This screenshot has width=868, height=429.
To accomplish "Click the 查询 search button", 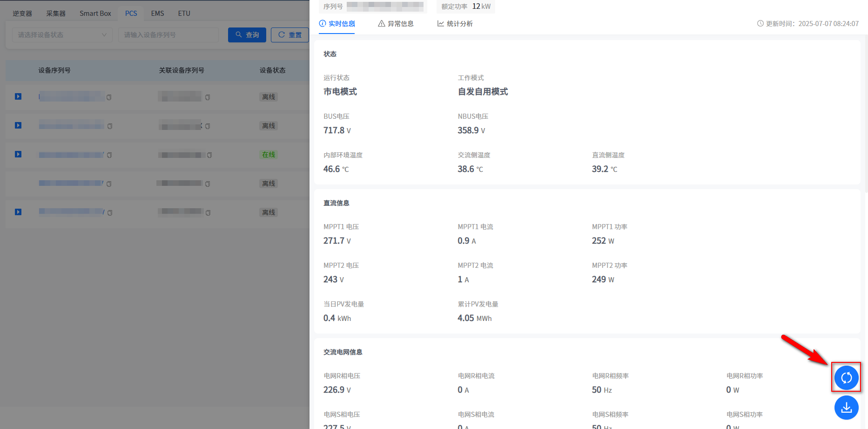I will point(247,35).
